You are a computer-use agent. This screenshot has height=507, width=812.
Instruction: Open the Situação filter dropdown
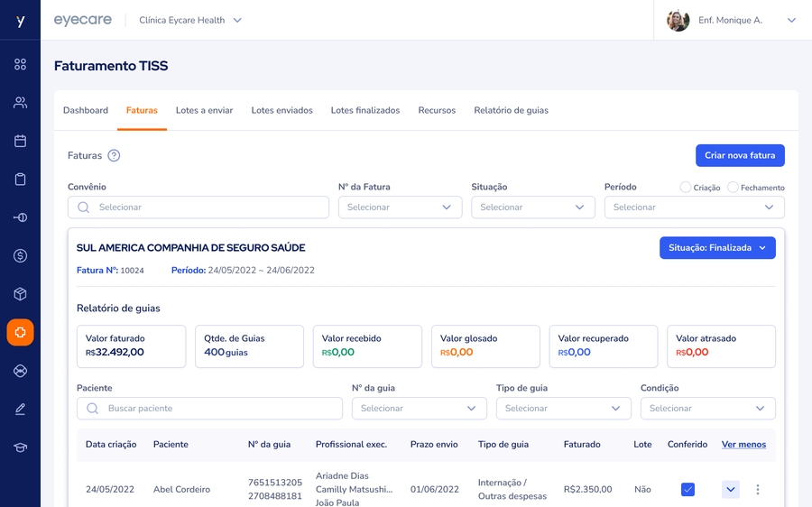[x=532, y=207]
